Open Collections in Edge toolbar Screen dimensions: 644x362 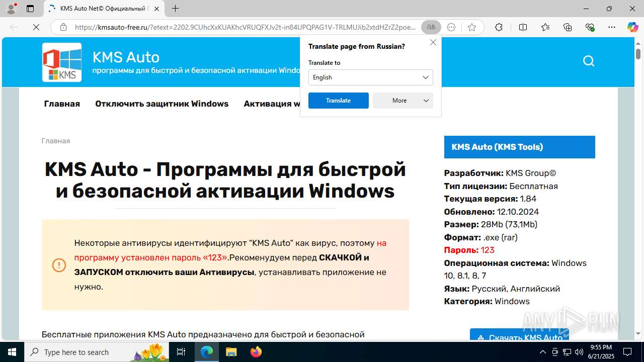568,27
